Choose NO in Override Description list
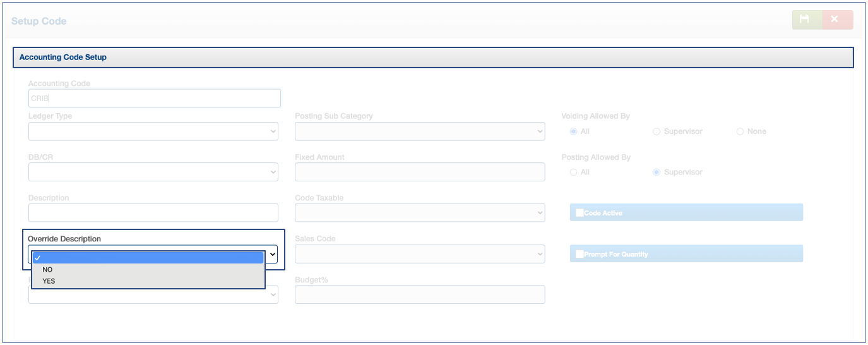 point(48,269)
